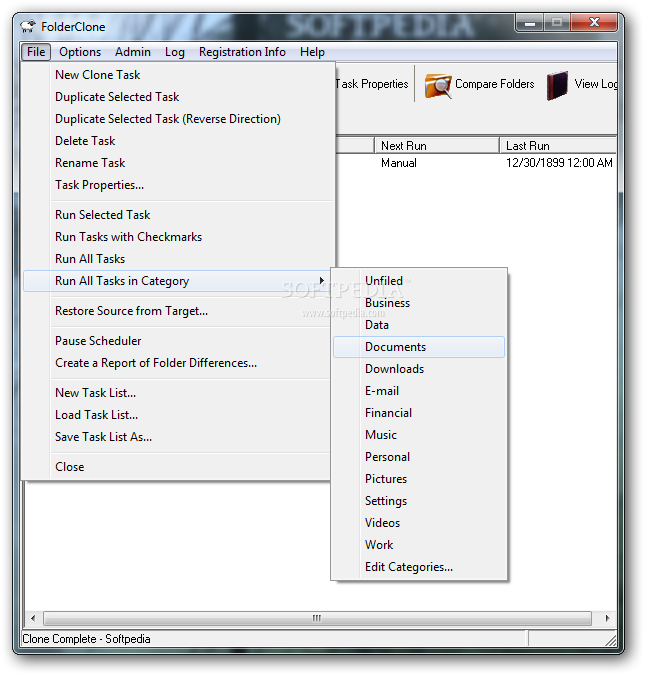Screen dimensions: 645x675
Task: Minimize the FolderClone window
Action: [x=529, y=23]
